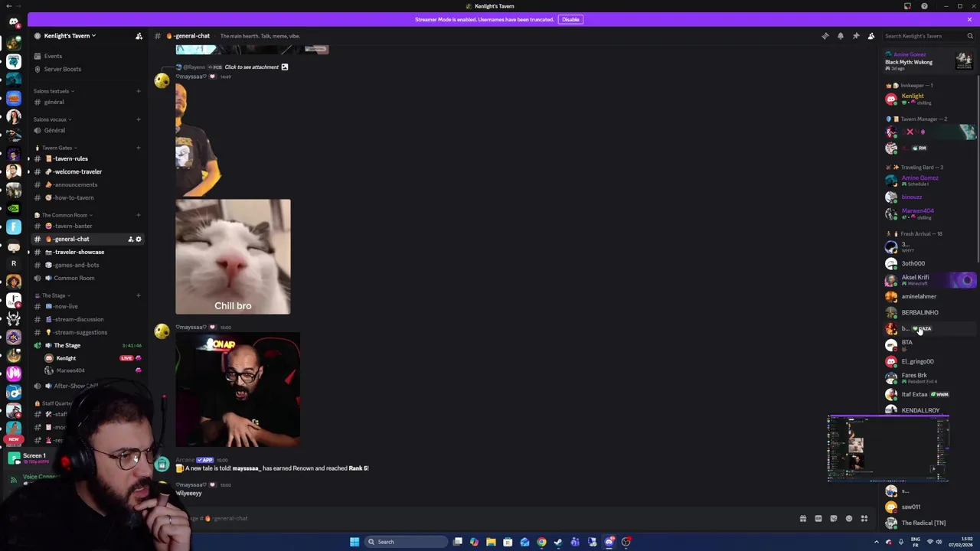Open the games-and-bots channel
The width and height of the screenshot is (980, 551).
click(88, 265)
